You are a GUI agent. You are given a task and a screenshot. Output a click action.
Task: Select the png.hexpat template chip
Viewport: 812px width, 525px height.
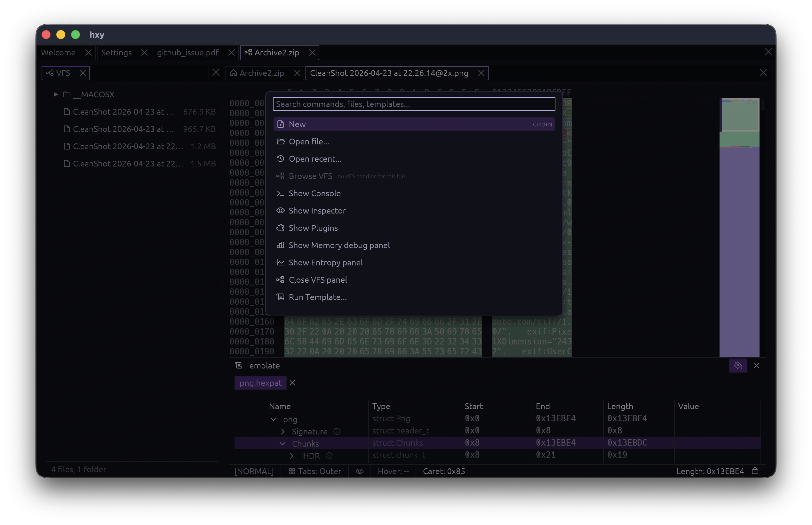(260, 383)
